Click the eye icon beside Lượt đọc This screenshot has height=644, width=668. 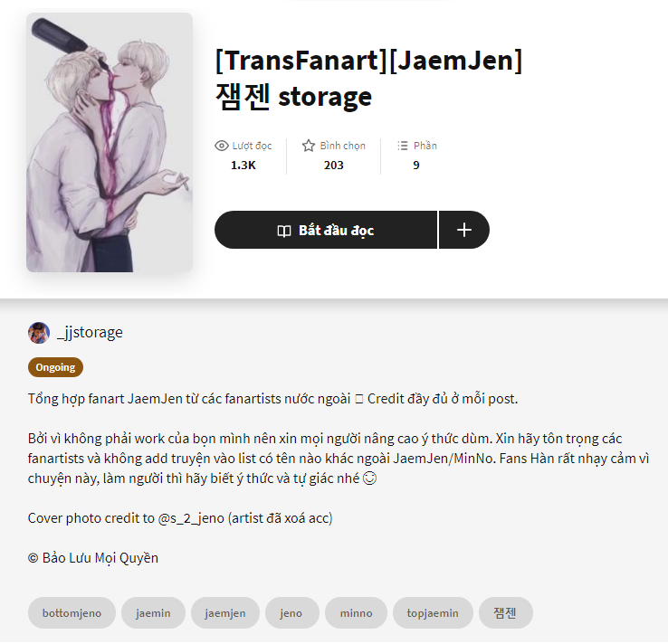click(222, 146)
